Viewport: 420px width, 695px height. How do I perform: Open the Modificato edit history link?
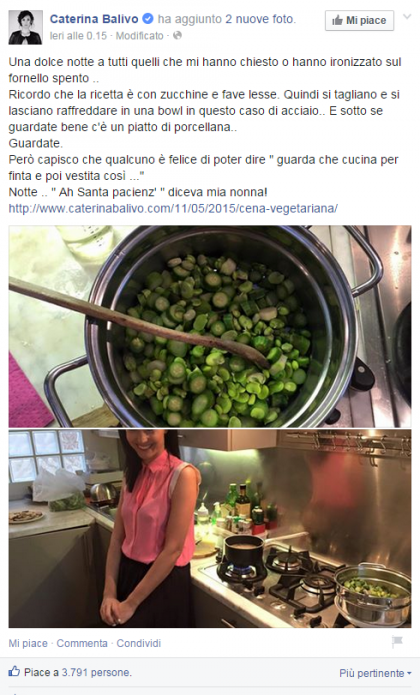140,35
